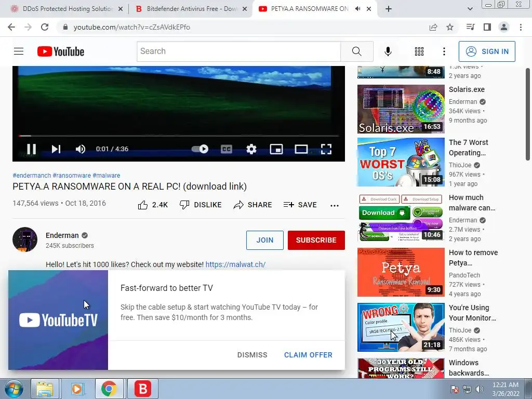Claim the YouTube TV offer

[x=308, y=355]
